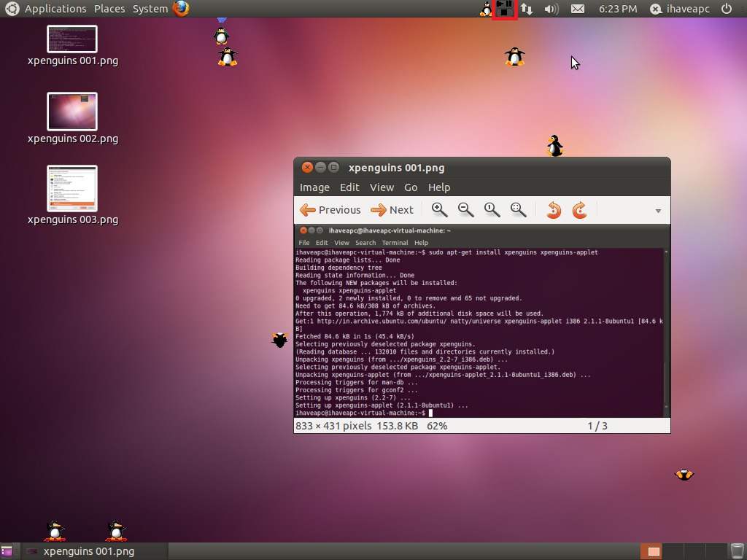Click the 6:23 PM clock
This screenshot has height=560, width=747.
[617, 9]
